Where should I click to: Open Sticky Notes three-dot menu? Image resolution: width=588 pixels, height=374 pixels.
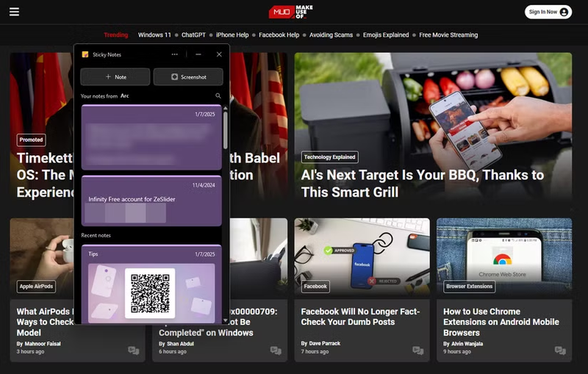coord(174,54)
